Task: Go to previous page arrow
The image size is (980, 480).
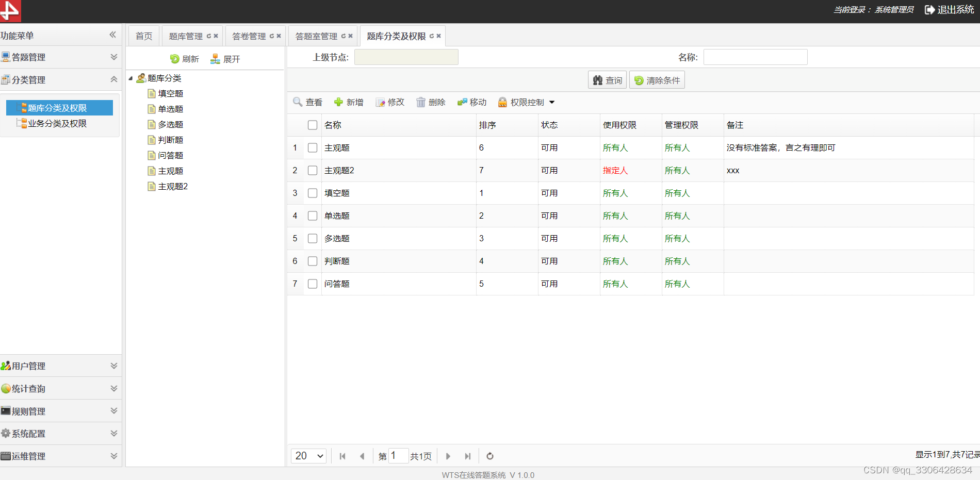Action: click(362, 456)
